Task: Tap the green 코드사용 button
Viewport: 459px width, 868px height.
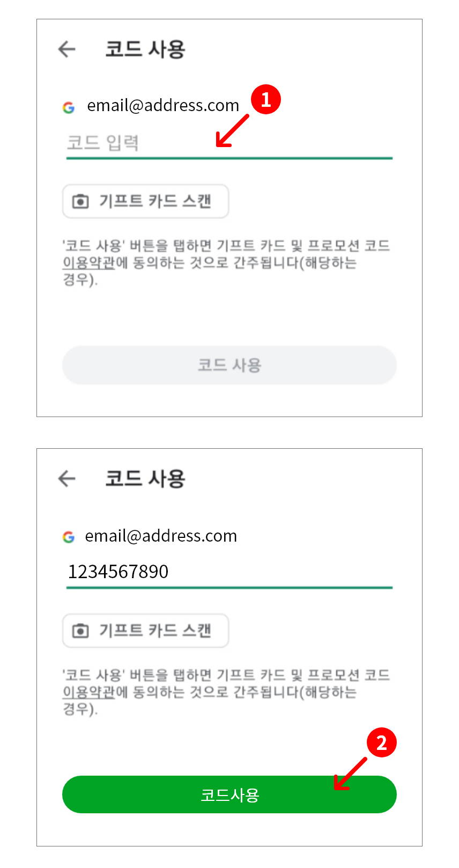Action: 229,794
